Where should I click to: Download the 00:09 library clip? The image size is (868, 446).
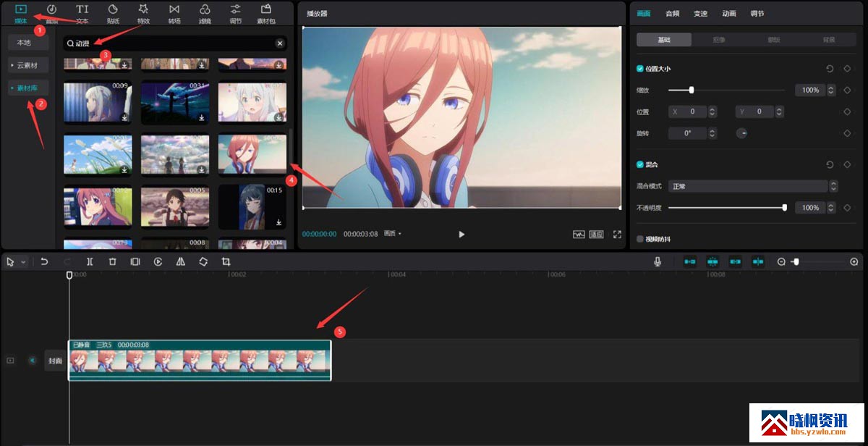pyautogui.click(x=124, y=117)
